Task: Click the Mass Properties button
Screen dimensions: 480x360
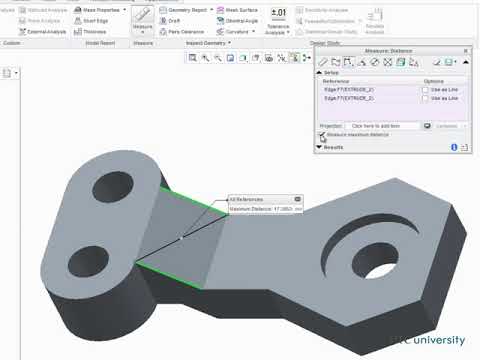Action: pyautogui.click(x=96, y=10)
